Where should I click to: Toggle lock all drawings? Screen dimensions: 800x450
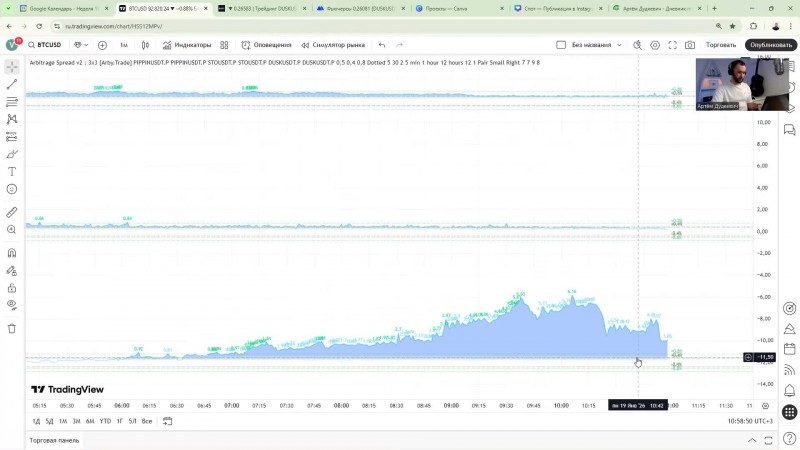coord(12,288)
